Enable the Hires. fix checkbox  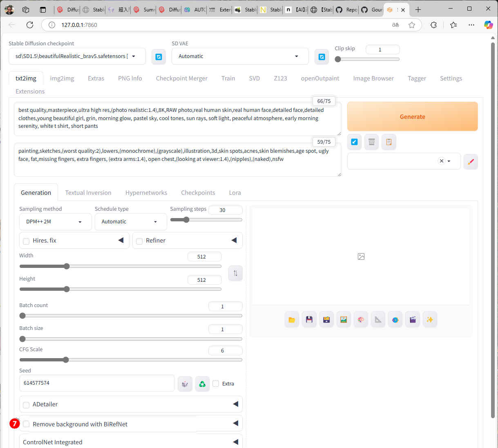tap(26, 241)
